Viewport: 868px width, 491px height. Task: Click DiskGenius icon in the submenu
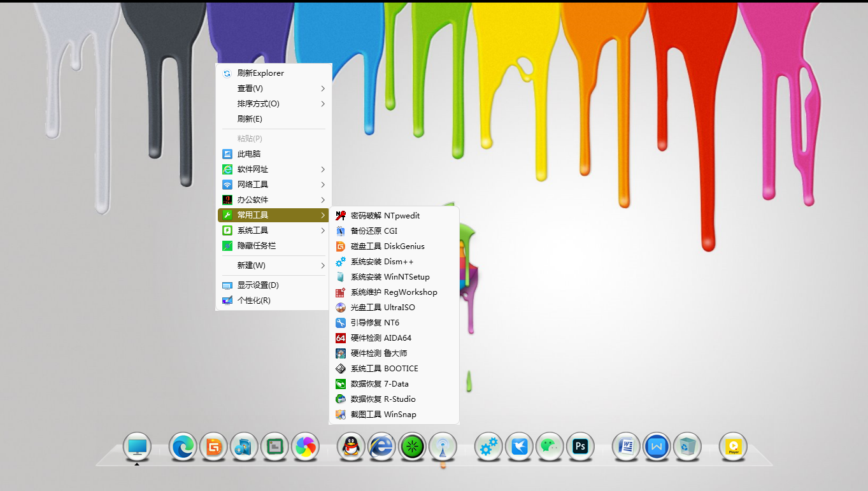pos(341,246)
